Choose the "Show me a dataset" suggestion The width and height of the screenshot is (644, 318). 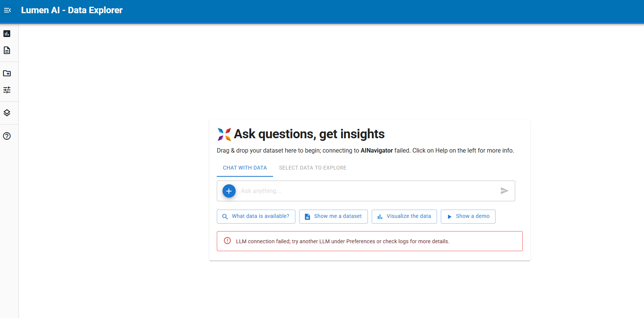[333, 216]
